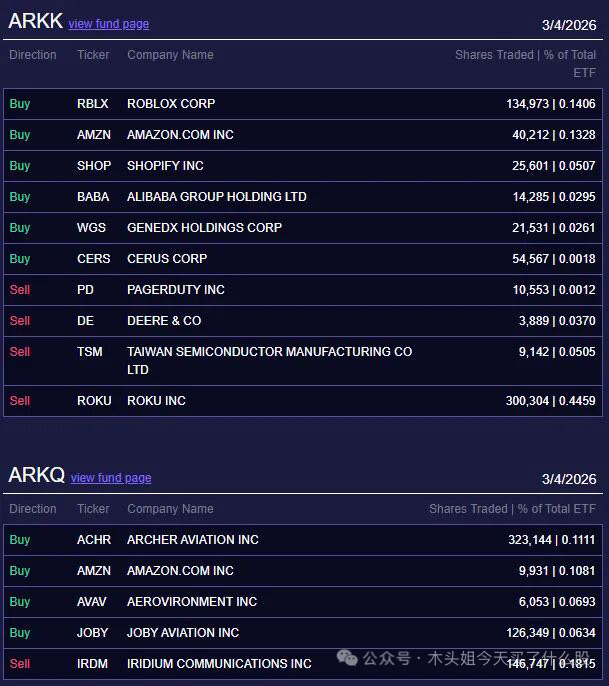Screen dimensions: 609x686
Task: Open the ARKK view fund page link
Action: tap(108, 24)
